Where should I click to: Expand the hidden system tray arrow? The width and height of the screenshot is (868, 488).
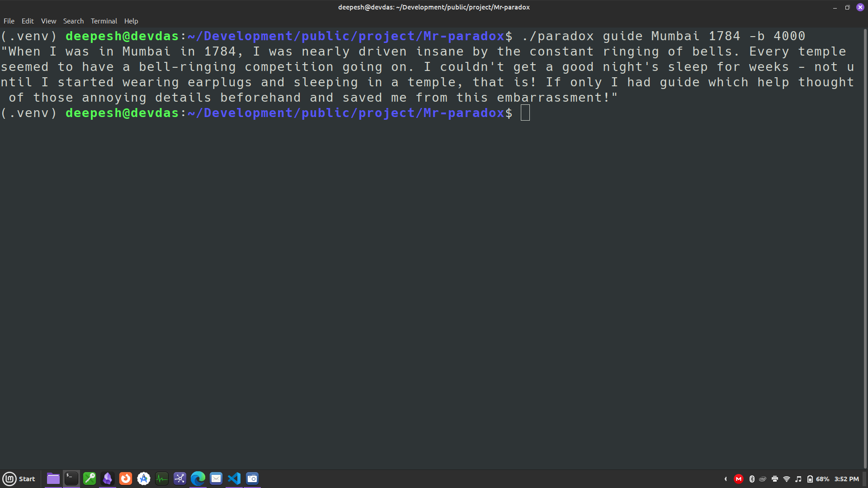[726, 479]
